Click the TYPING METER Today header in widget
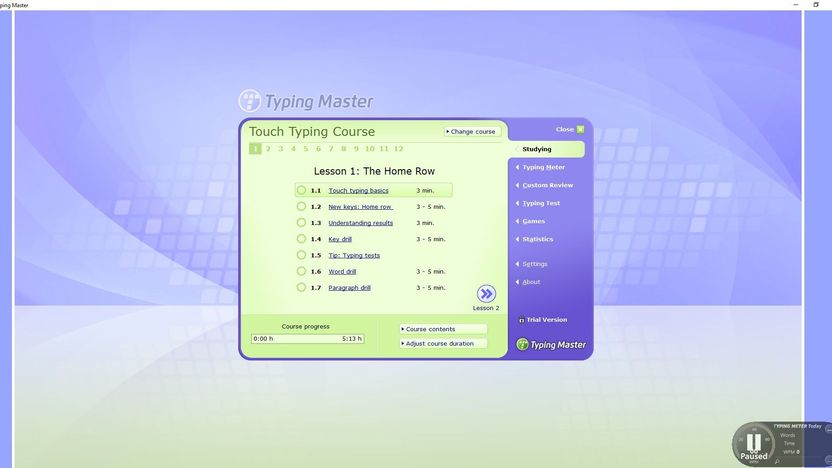This screenshot has width=832, height=468. click(797, 426)
